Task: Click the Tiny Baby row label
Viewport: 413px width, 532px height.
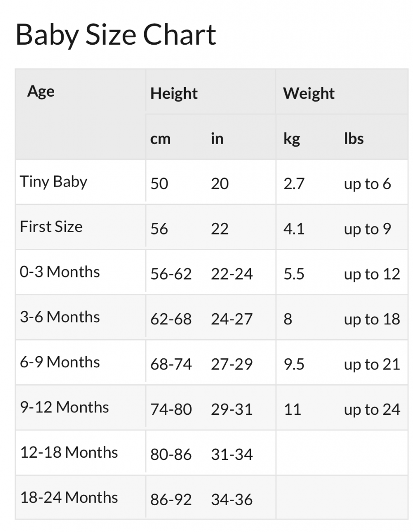Action: (54, 182)
